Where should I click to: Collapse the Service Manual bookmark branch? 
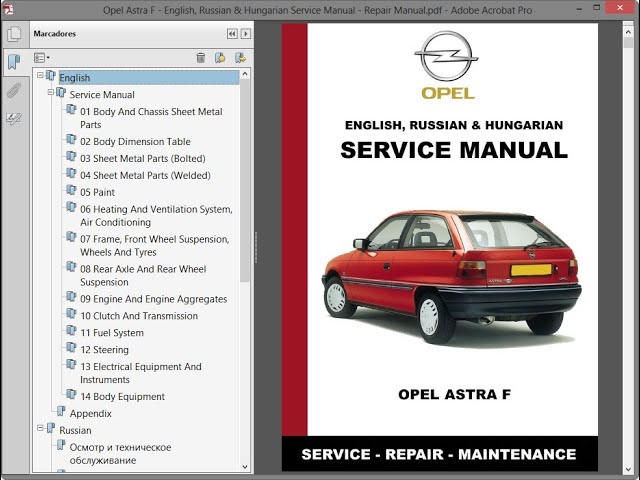tap(51, 92)
